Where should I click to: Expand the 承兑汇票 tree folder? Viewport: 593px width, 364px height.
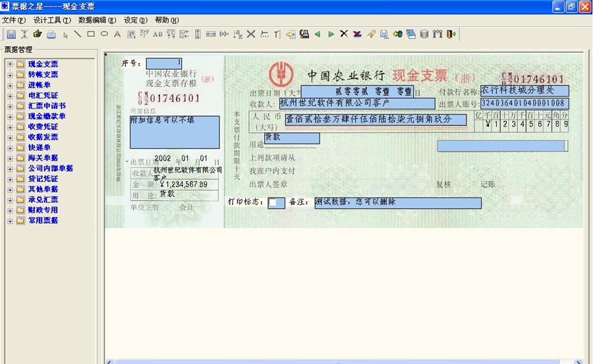click(x=10, y=200)
